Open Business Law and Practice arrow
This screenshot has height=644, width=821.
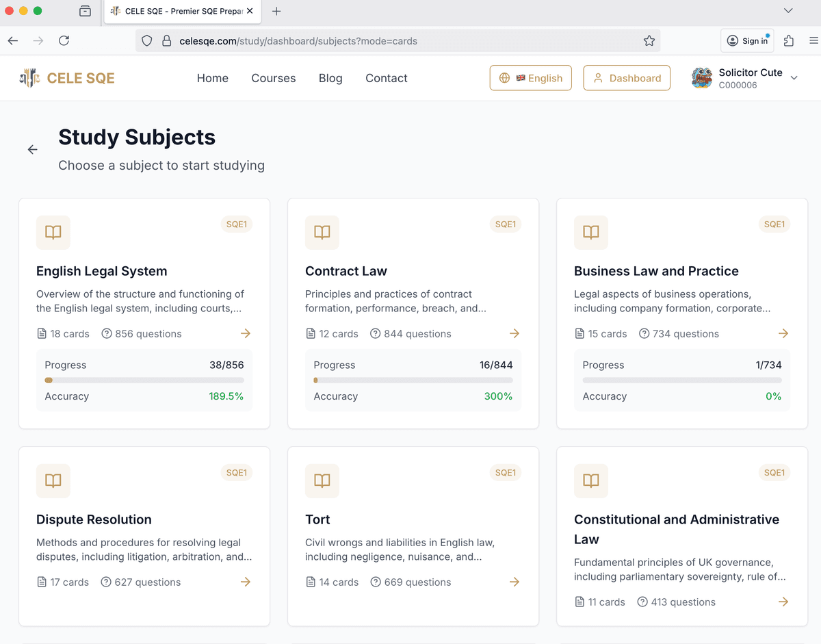click(x=783, y=333)
